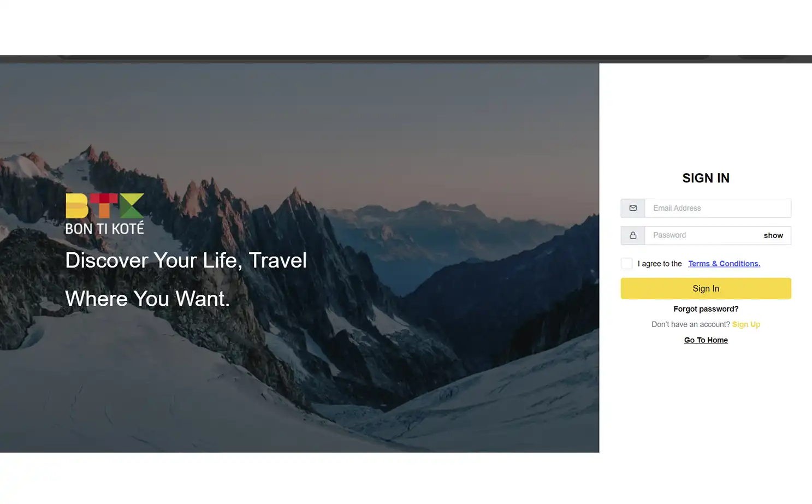Click the red T in the logo
Image resolution: width=812 pixels, height=504 pixels.
pos(104,206)
